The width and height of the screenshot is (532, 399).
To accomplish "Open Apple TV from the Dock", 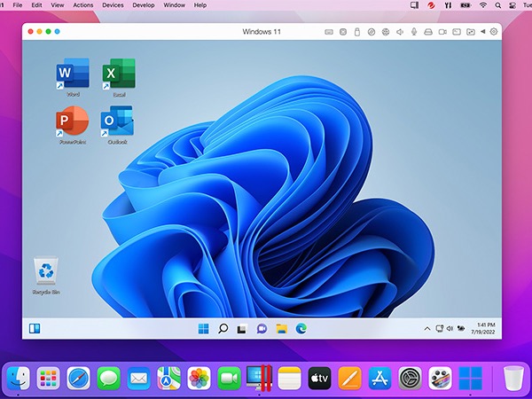I will click(x=319, y=378).
